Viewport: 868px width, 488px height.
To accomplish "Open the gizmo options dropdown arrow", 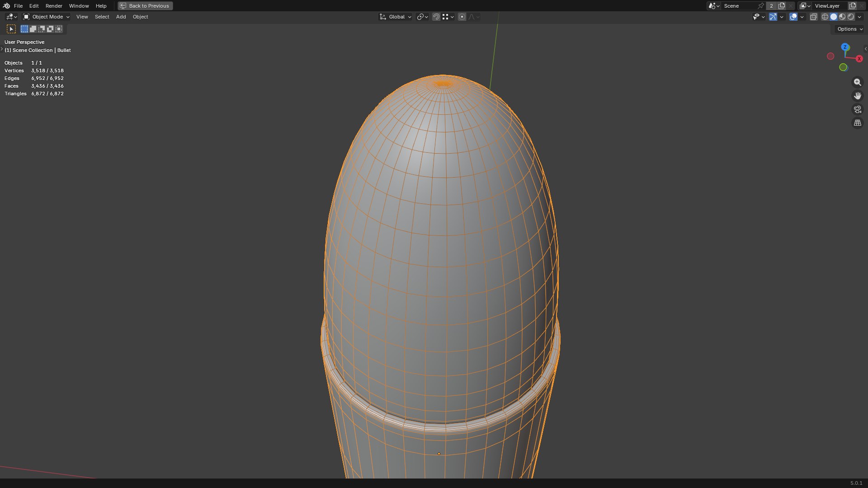I will click(782, 17).
